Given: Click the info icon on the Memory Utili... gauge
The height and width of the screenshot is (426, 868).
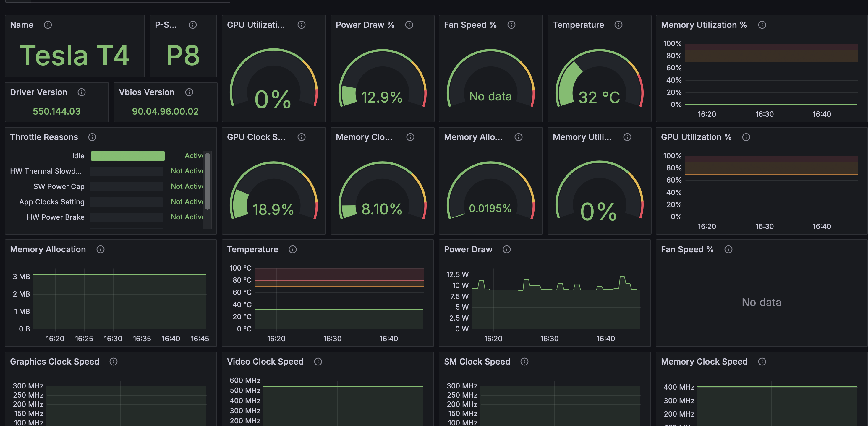Looking at the screenshot, I should click(x=627, y=137).
